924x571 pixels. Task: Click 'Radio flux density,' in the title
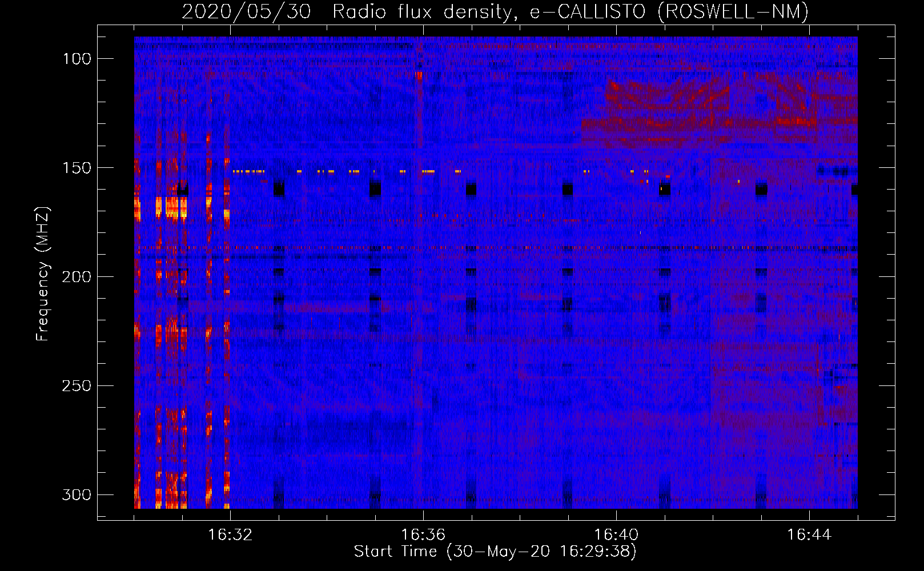[425, 11]
